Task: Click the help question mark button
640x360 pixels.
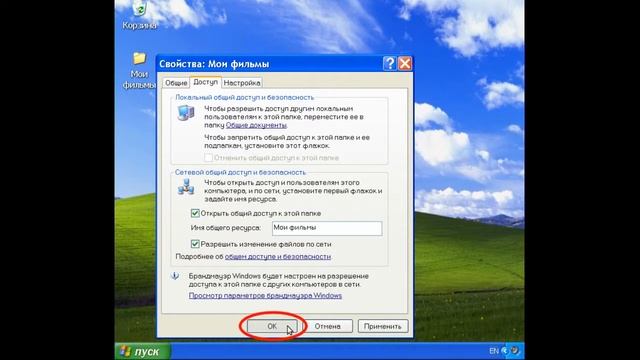Action: pyautogui.click(x=390, y=64)
